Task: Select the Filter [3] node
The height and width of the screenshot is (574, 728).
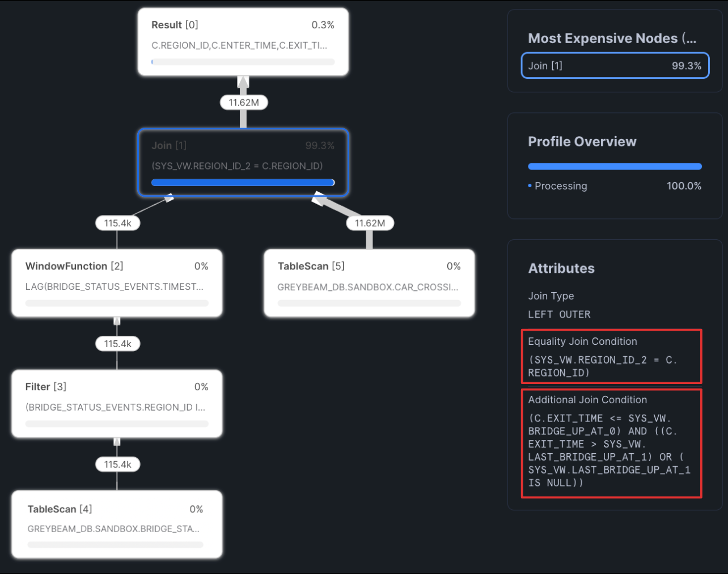Action: click(117, 404)
